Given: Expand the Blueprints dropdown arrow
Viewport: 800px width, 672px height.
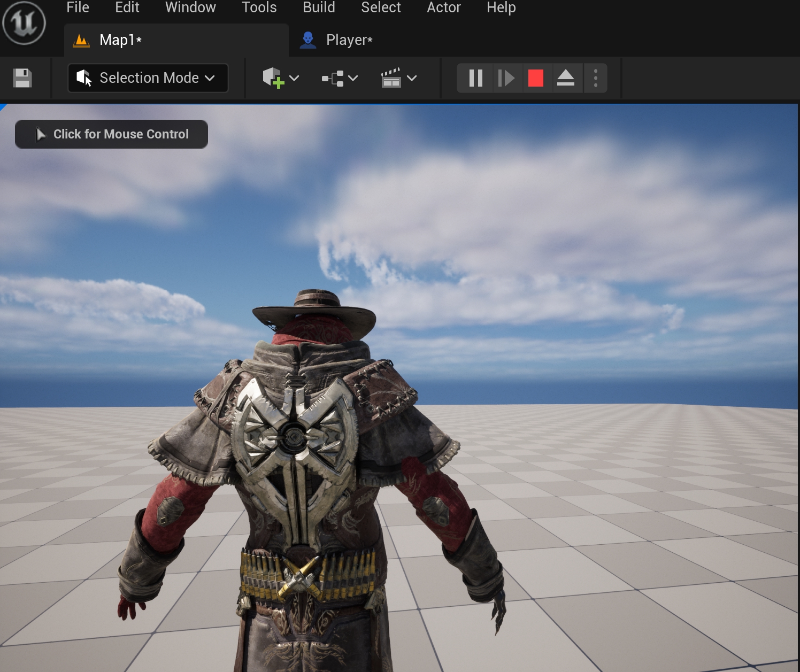Looking at the screenshot, I should pyautogui.click(x=353, y=78).
